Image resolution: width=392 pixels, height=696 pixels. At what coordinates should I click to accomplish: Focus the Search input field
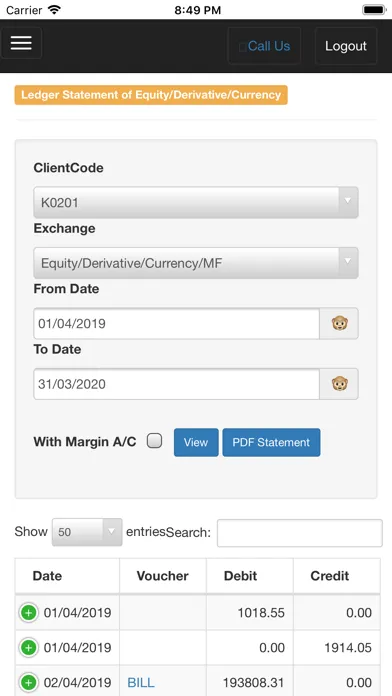tap(300, 533)
